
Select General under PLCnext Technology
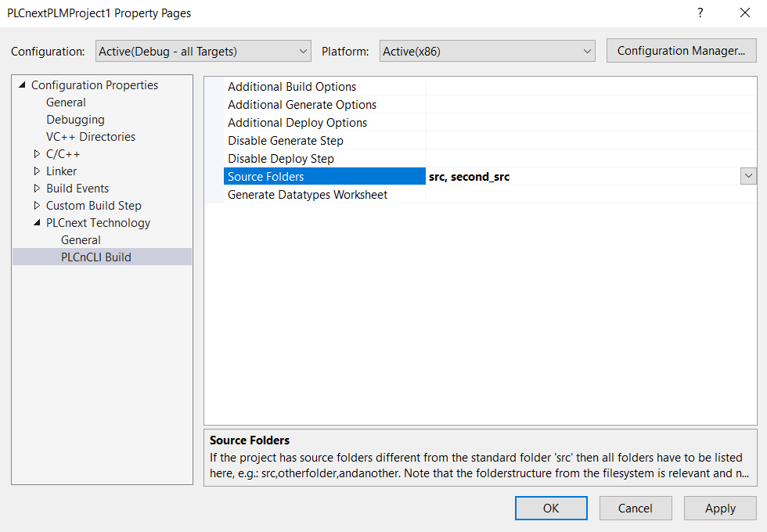point(81,240)
